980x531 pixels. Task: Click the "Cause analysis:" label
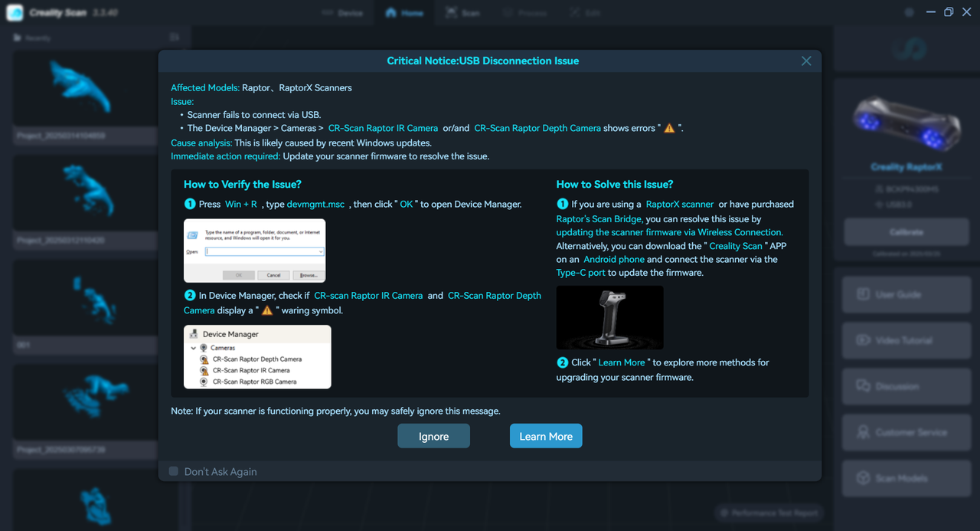pos(201,143)
